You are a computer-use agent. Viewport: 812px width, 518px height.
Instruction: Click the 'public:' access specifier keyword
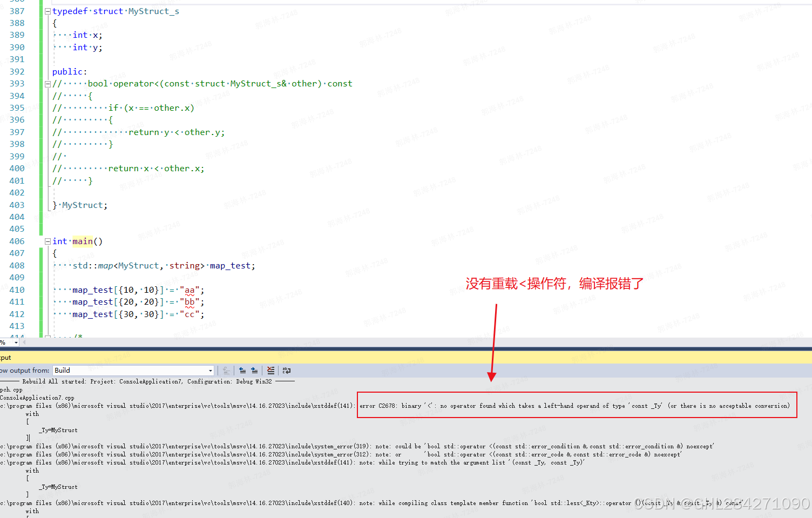(67, 71)
